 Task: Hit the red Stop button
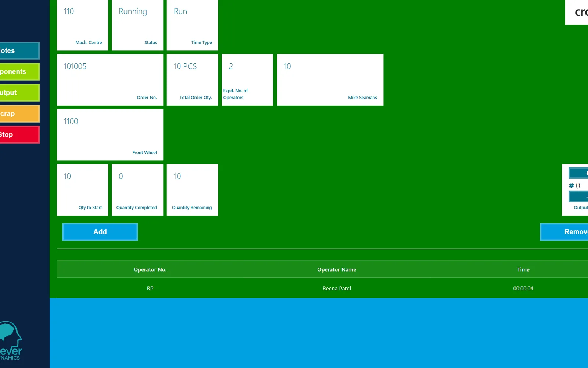(x=19, y=135)
